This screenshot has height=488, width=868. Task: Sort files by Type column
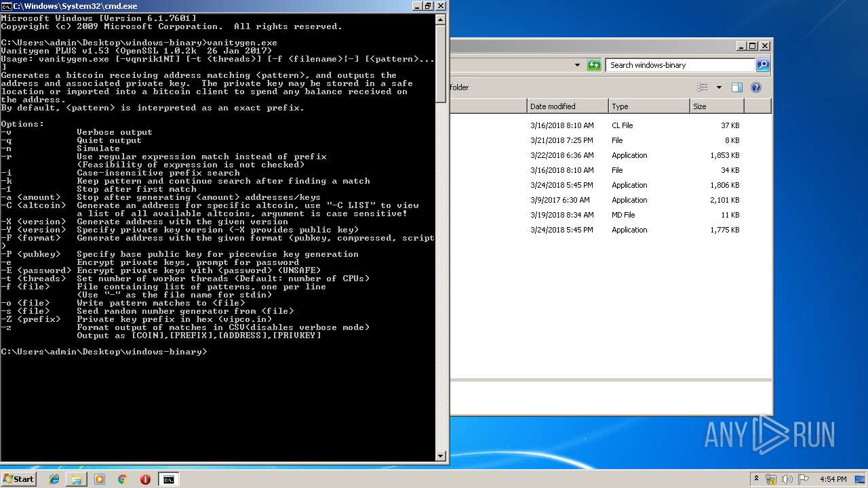649,106
